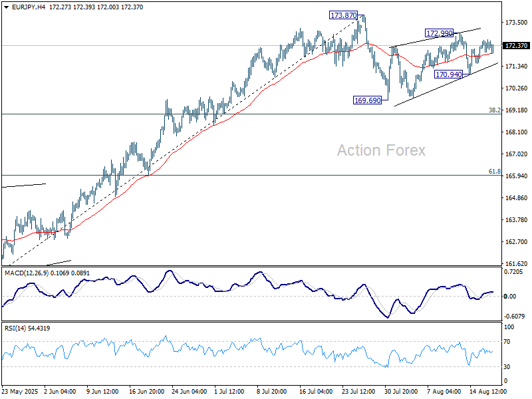
Task: Click the Action Forex watermark
Action: (x=380, y=150)
